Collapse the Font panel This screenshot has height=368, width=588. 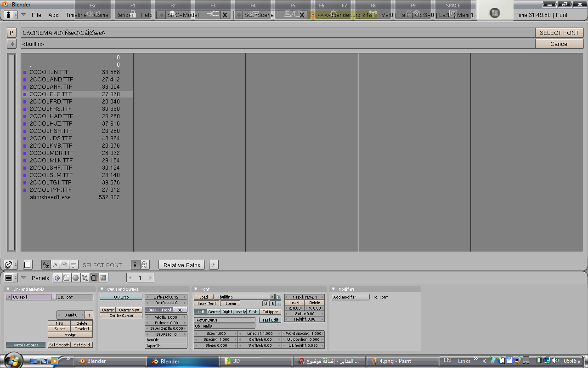pos(196,289)
